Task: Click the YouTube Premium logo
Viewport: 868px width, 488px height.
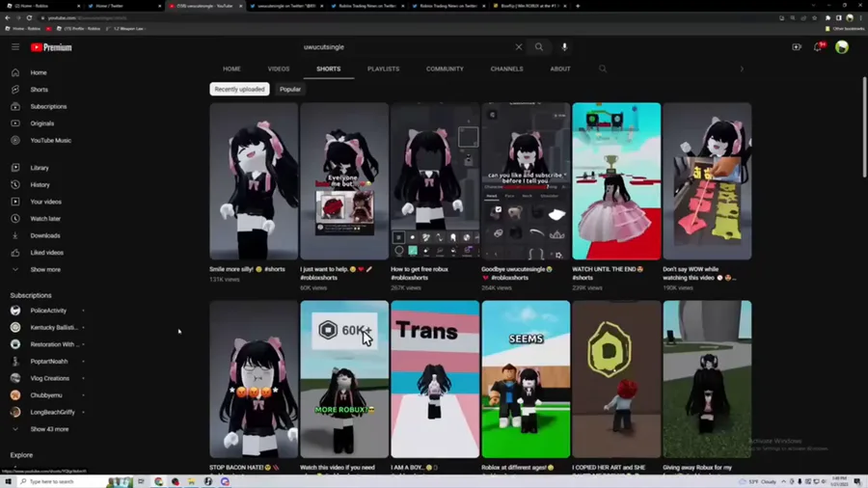Action: pos(51,47)
